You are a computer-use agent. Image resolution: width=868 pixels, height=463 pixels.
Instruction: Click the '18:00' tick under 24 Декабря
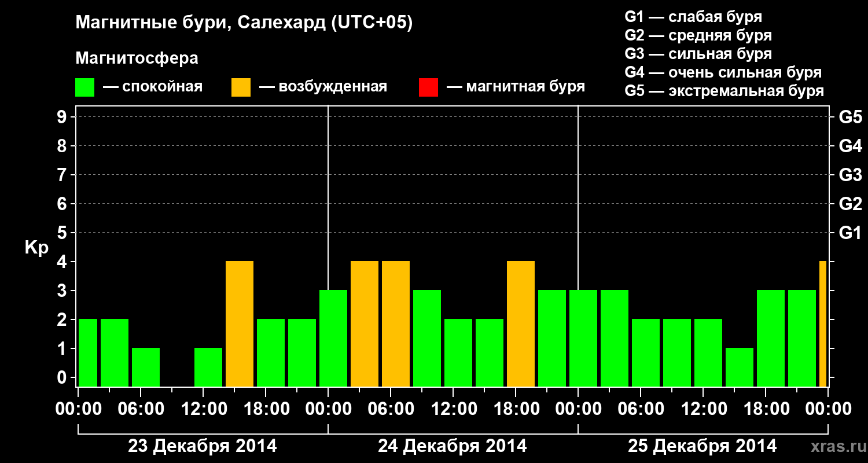coord(516,409)
